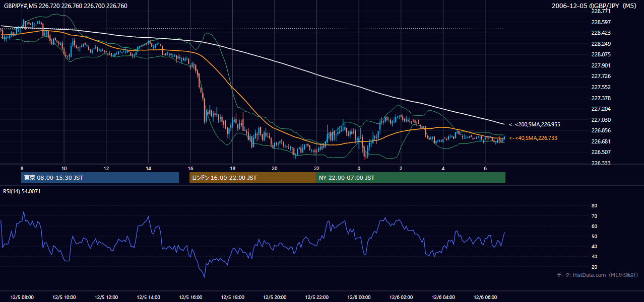
Task: Click the 226.681 price axis label
Action: click(600, 141)
